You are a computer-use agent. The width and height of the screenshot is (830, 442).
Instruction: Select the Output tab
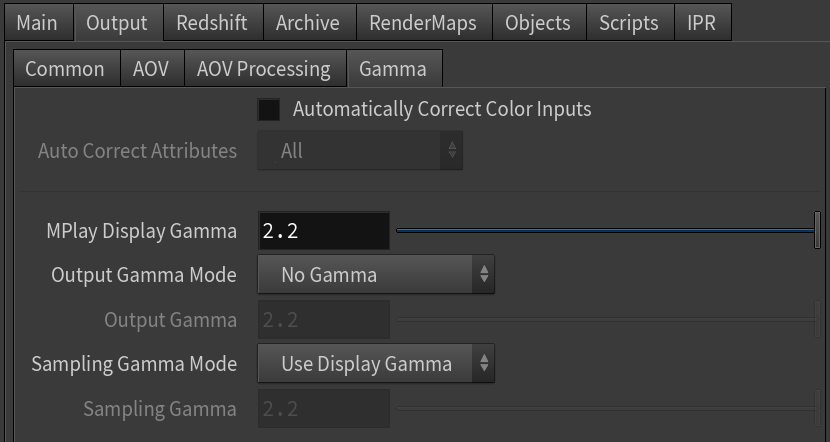coord(118,22)
